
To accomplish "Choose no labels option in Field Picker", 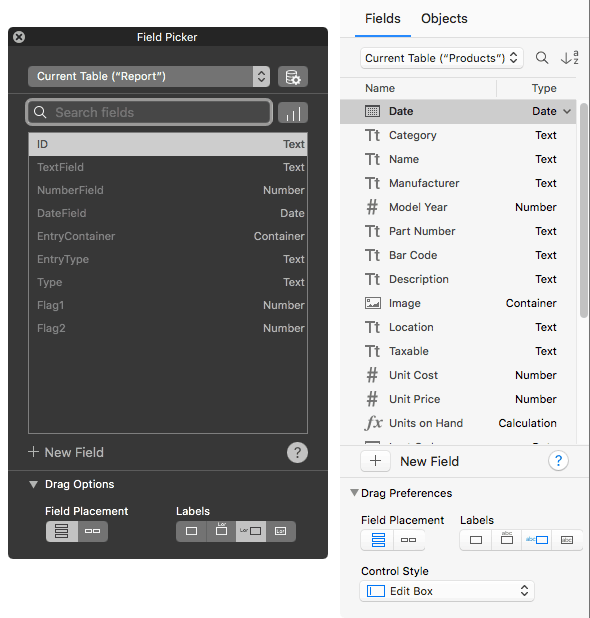I will (191, 531).
